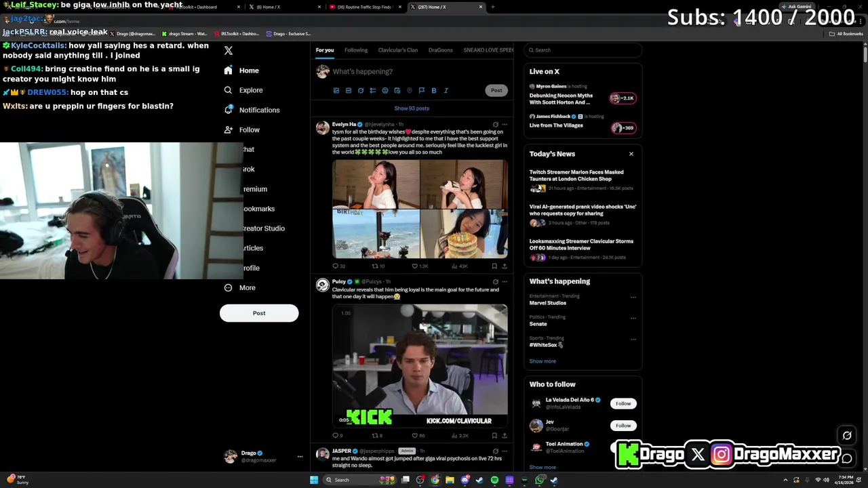The height and width of the screenshot is (488, 868).
Task: Share Evelyn Ha's post
Action: click(504, 266)
